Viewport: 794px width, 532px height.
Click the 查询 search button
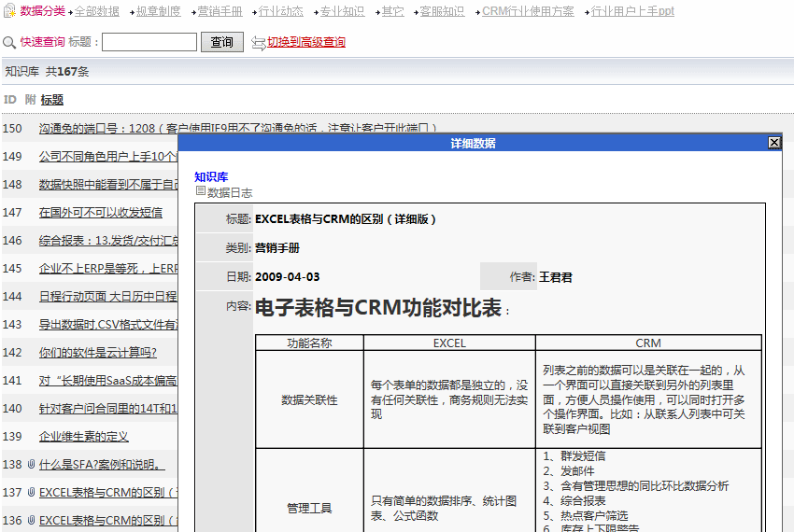click(x=221, y=42)
